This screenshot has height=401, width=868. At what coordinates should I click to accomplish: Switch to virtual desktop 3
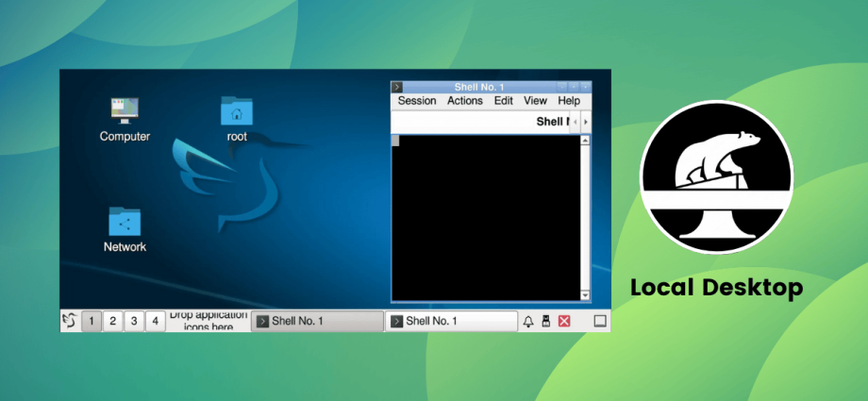click(134, 321)
